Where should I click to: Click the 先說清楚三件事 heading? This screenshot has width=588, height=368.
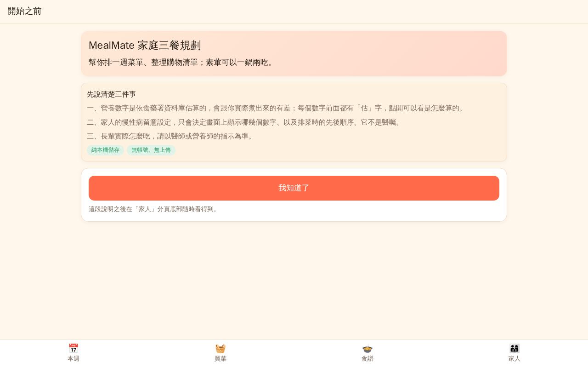[111, 94]
